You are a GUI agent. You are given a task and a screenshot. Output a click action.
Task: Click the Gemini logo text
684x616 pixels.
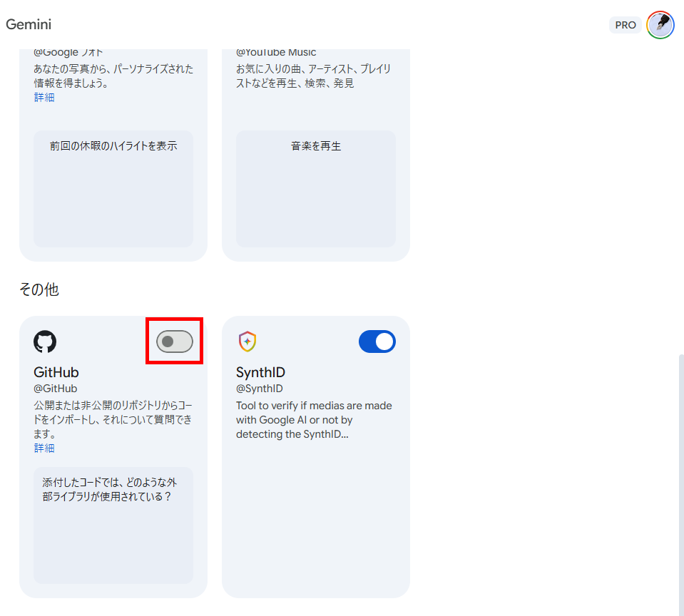[29, 24]
